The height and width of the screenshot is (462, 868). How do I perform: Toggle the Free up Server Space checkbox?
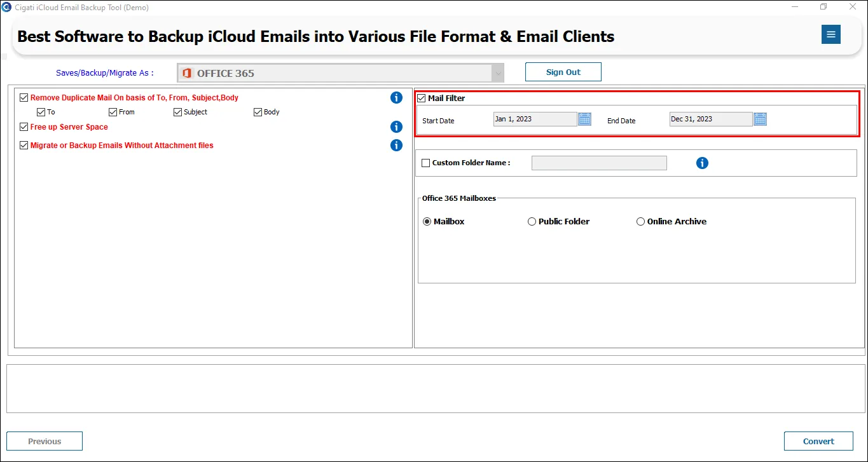(24, 127)
